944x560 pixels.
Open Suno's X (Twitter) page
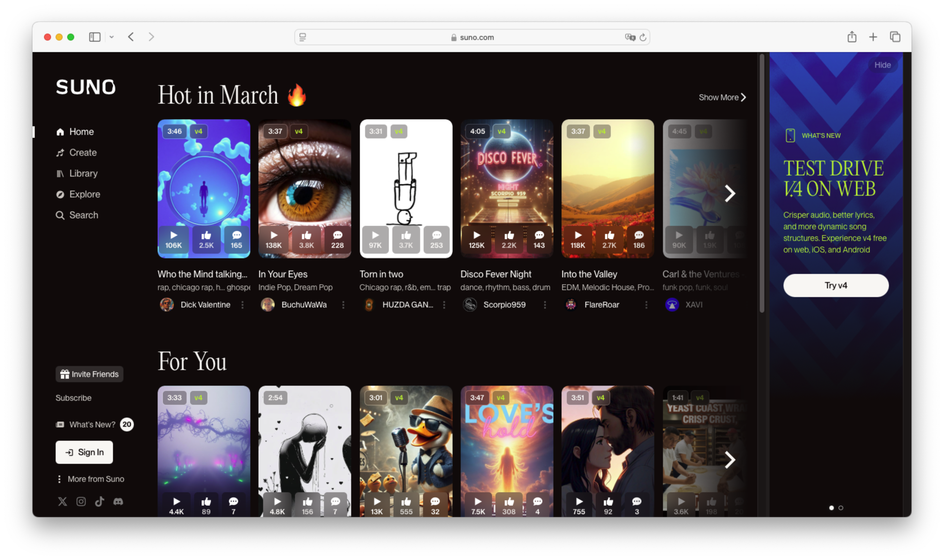tap(62, 501)
